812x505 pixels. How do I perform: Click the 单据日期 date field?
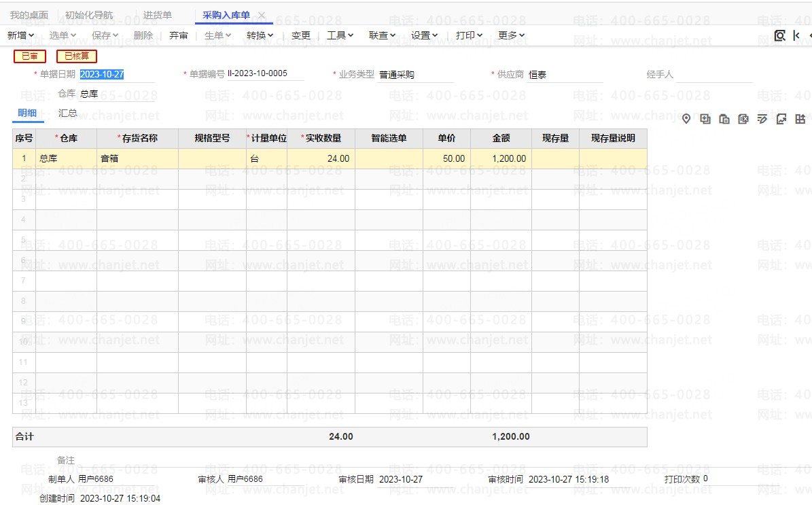[x=116, y=74]
